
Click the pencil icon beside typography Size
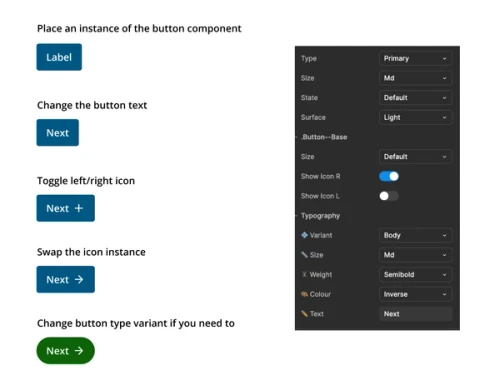click(x=304, y=255)
